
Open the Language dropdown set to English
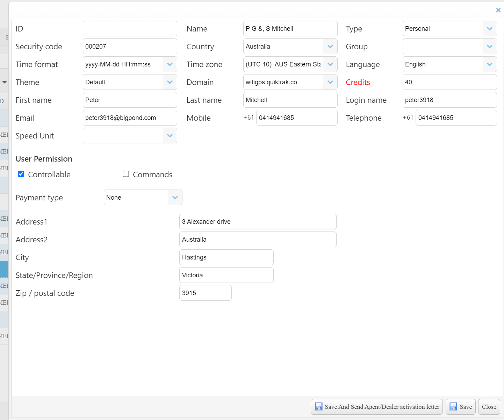(x=489, y=64)
